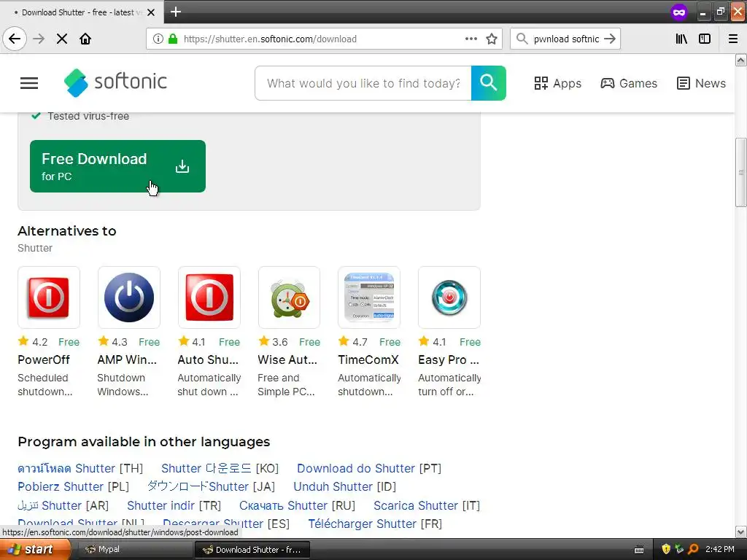Click the private browsing mask icon
Viewport: 747px width, 560px height.
pyautogui.click(x=679, y=12)
